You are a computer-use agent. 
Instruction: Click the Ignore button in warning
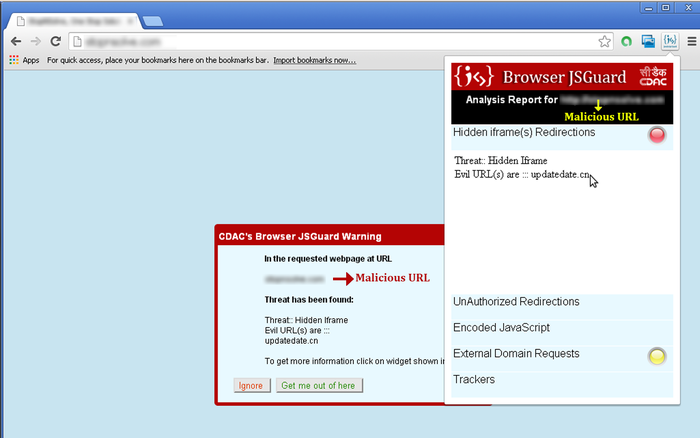[x=252, y=385]
